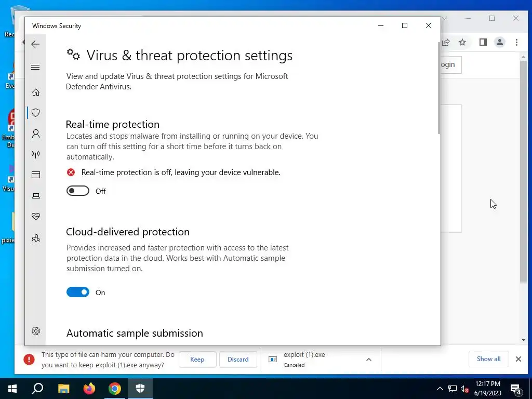
Task: Click 'Cloud-delivered protection' heading
Action: coord(128,232)
